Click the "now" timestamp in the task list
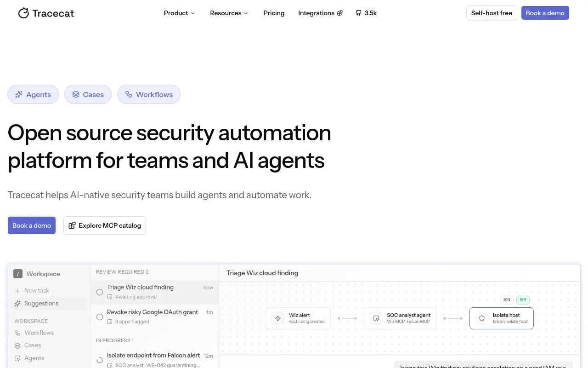 pyautogui.click(x=208, y=287)
